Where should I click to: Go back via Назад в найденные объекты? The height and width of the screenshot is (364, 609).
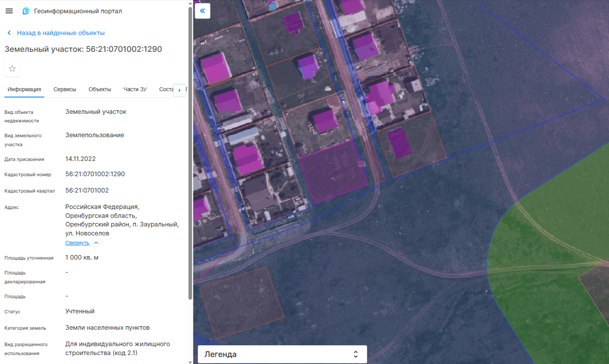61,33
